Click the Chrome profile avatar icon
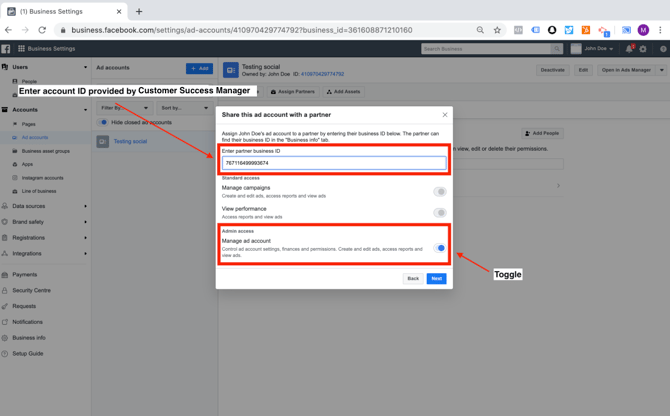 [x=643, y=30]
